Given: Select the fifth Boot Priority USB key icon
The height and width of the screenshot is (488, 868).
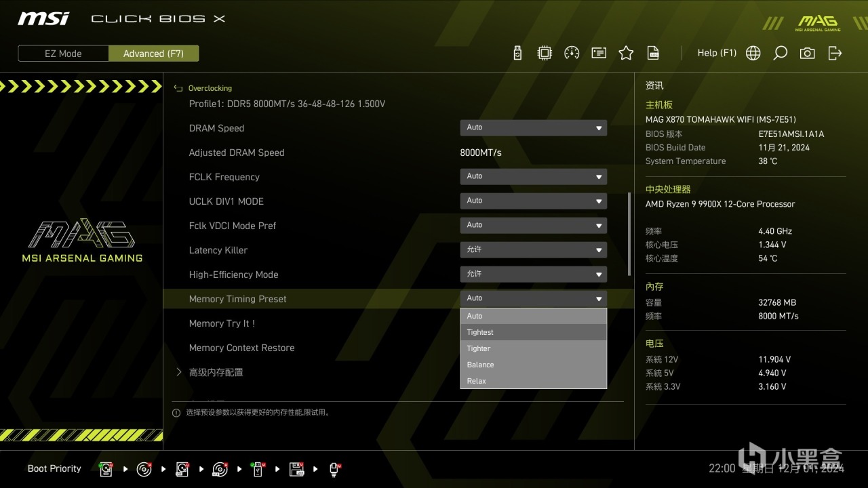Looking at the screenshot, I should coord(258,469).
